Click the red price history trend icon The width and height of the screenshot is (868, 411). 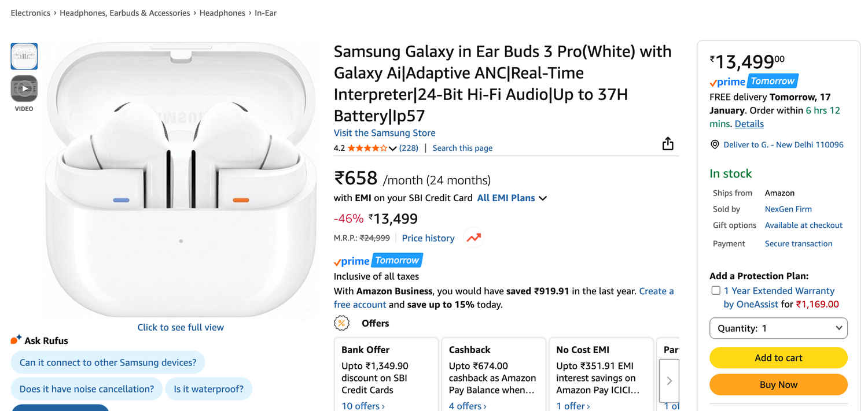(x=474, y=238)
